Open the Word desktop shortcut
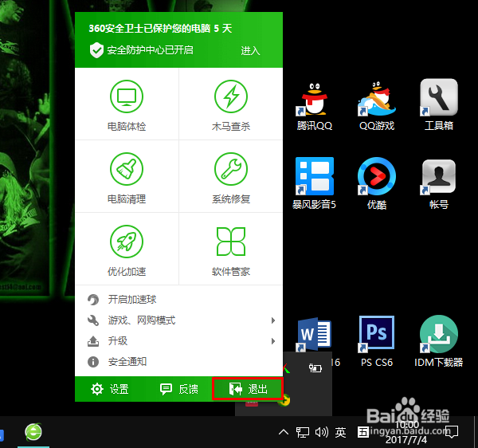This screenshot has height=448, width=478. point(315,335)
